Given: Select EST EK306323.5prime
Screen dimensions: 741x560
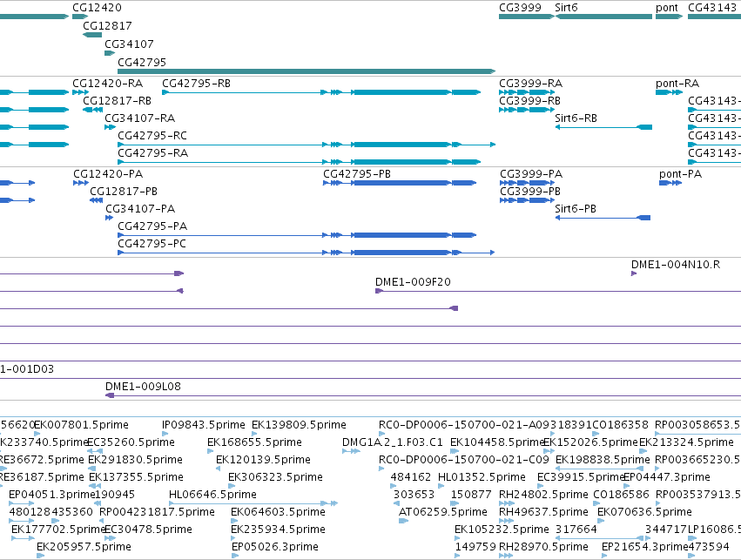Looking at the screenshot, I should 275,478.
